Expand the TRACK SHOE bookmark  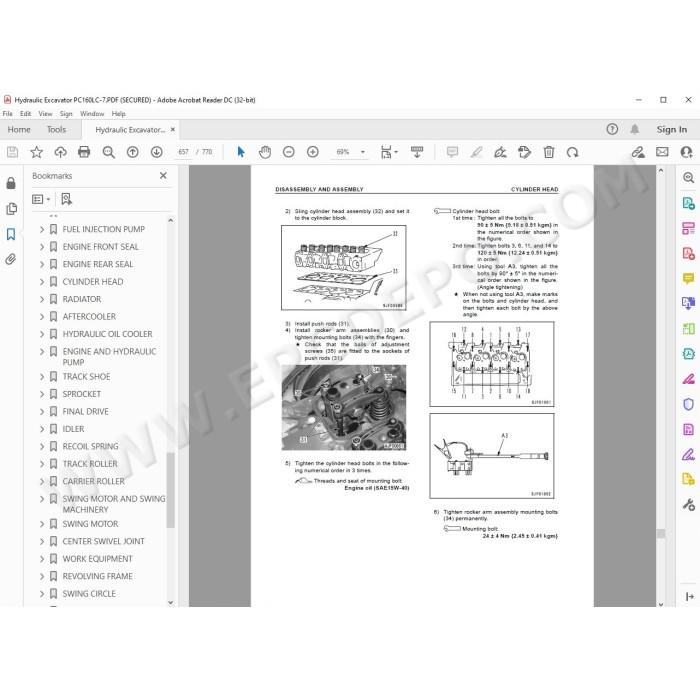click(x=42, y=377)
